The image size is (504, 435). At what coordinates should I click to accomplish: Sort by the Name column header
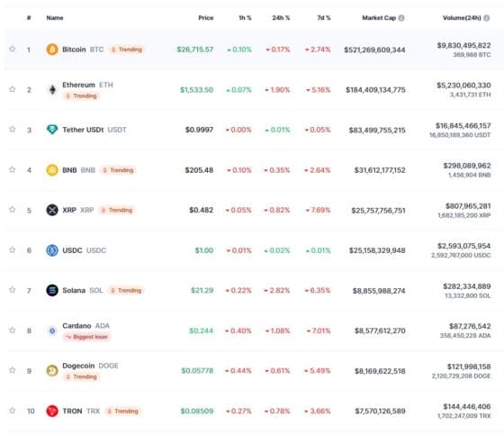point(55,18)
